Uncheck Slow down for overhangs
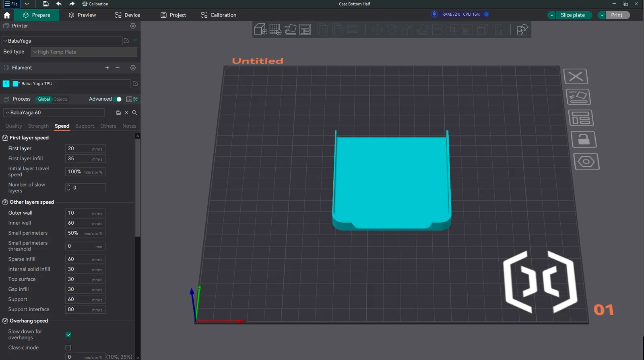The width and height of the screenshot is (644, 360). click(x=68, y=335)
